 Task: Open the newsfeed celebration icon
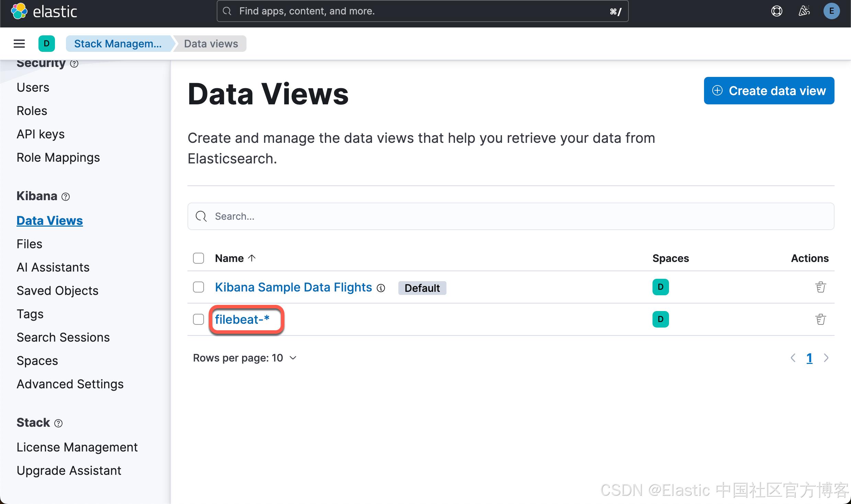[x=804, y=11]
